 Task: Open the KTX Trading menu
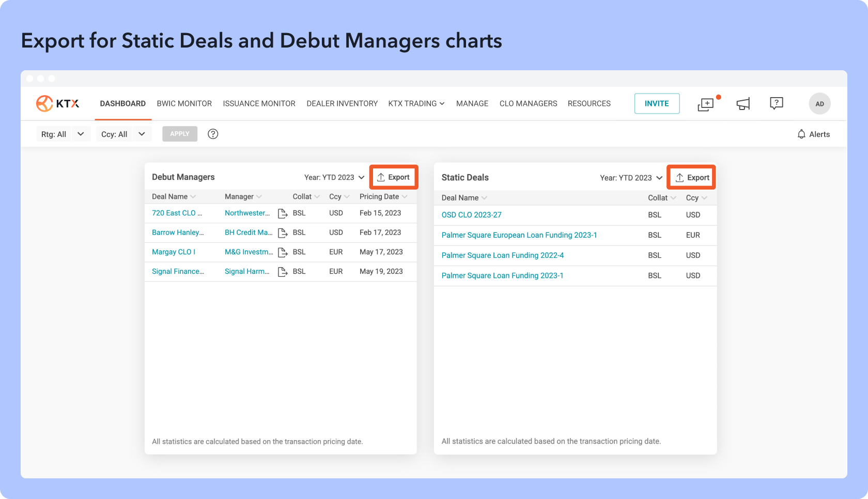click(x=416, y=104)
